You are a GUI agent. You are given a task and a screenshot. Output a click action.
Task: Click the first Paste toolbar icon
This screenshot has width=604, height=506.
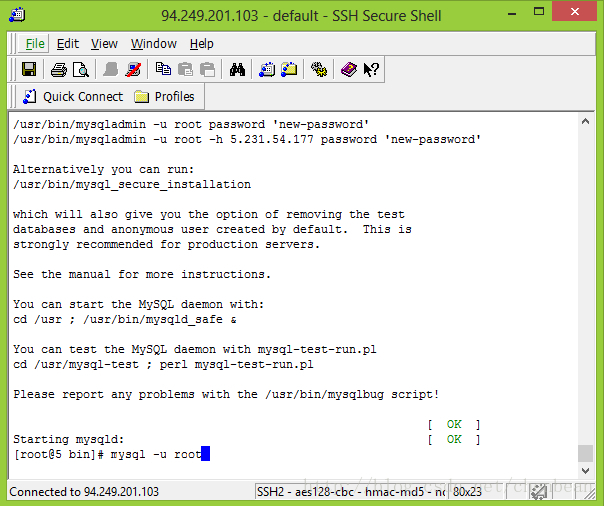click(x=185, y=70)
